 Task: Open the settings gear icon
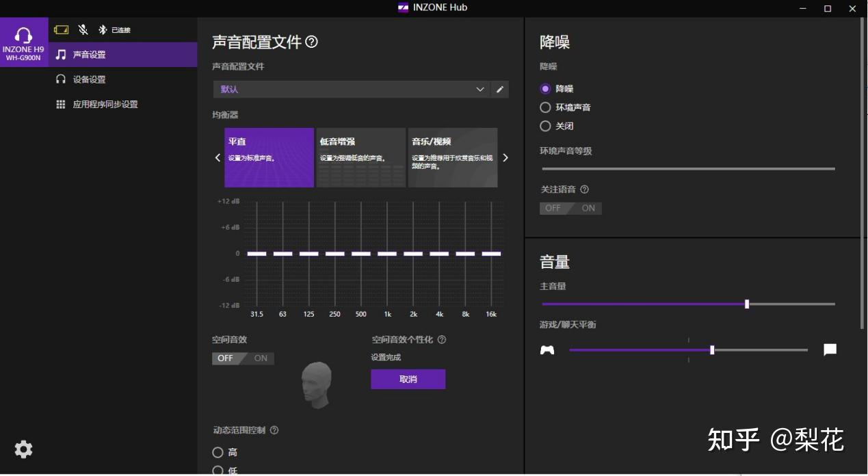[x=23, y=449]
